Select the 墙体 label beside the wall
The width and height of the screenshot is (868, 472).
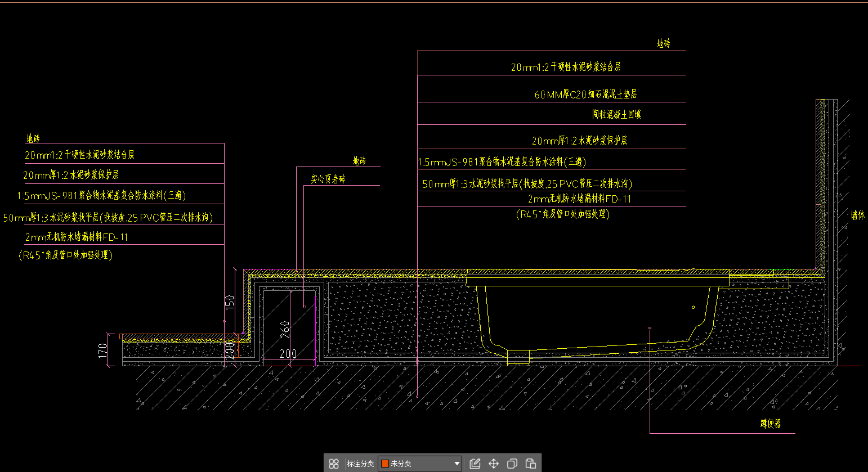point(857,215)
